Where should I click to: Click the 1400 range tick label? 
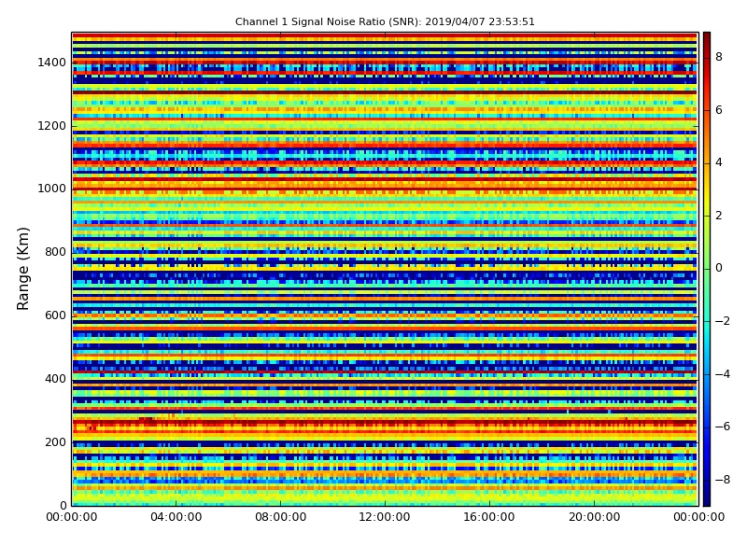point(52,63)
